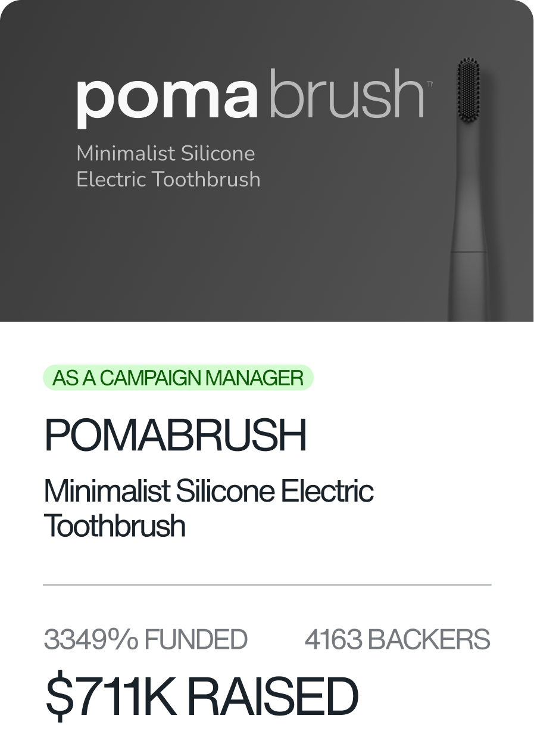This screenshot has width=534, height=756.
Task: Click the "Toothbrush" word under the title
Action: tap(115, 526)
